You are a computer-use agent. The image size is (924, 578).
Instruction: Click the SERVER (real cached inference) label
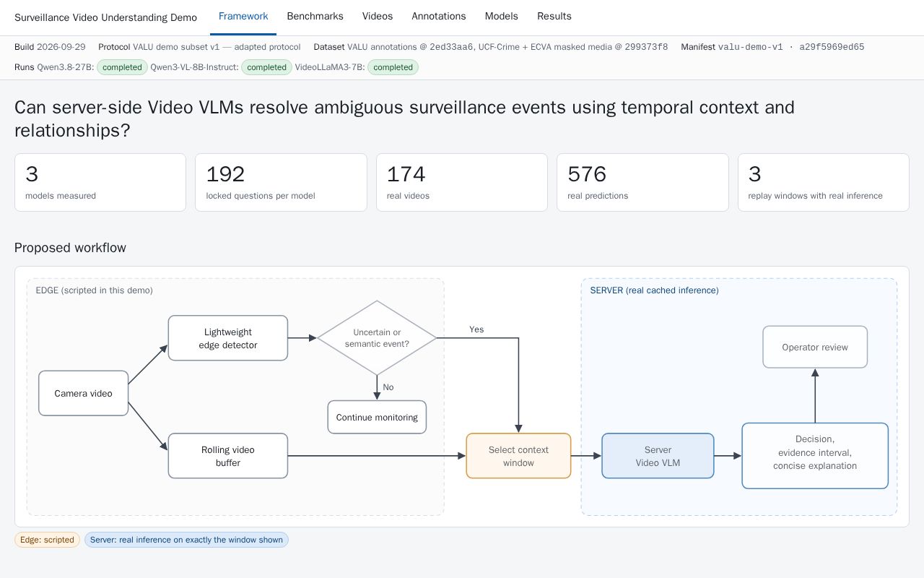click(x=655, y=290)
